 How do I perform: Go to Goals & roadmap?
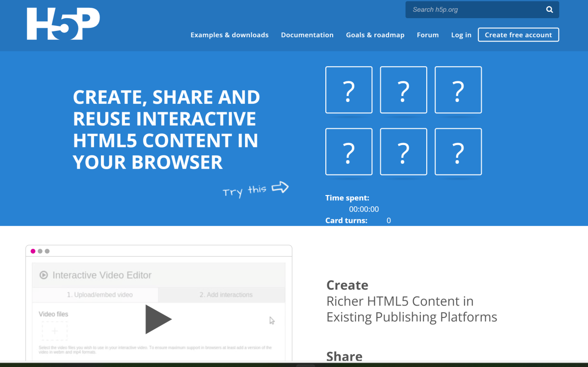click(x=375, y=35)
